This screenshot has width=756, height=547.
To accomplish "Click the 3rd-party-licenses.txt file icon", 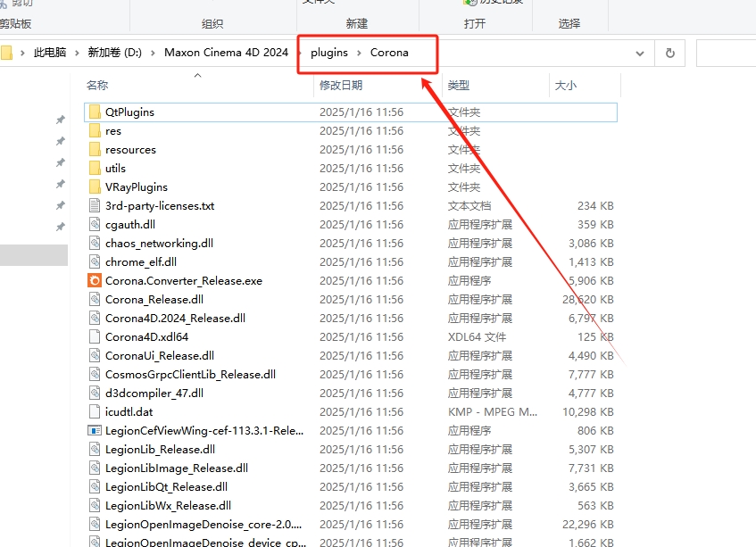I will click(95, 206).
